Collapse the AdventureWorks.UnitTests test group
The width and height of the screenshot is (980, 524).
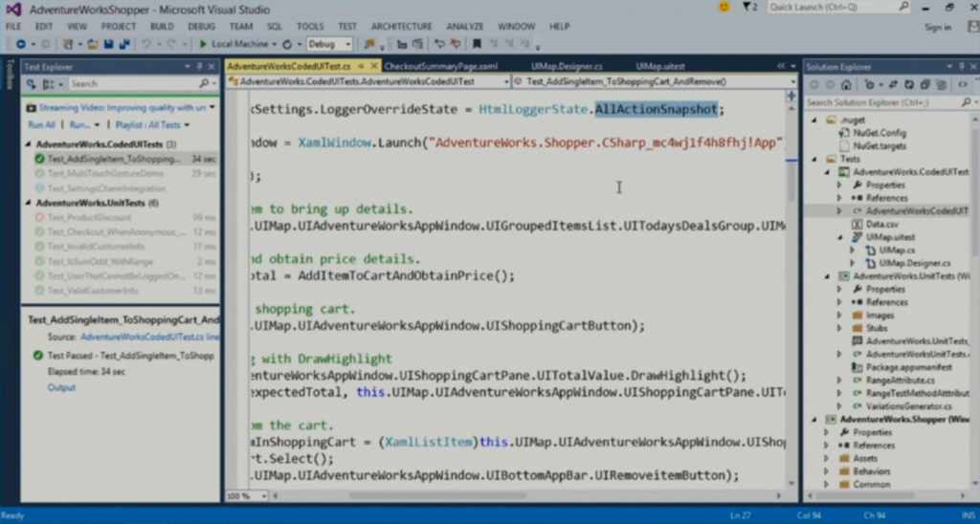[28, 203]
